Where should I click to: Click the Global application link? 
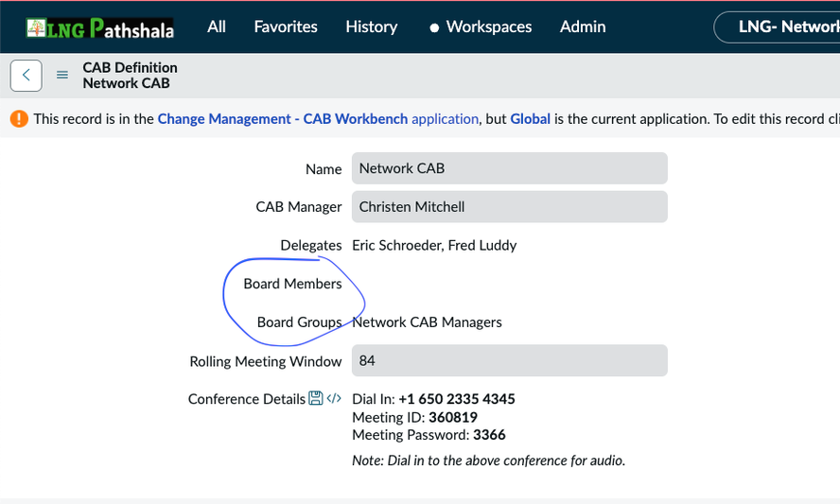pyautogui.click(x=530, y=119)
